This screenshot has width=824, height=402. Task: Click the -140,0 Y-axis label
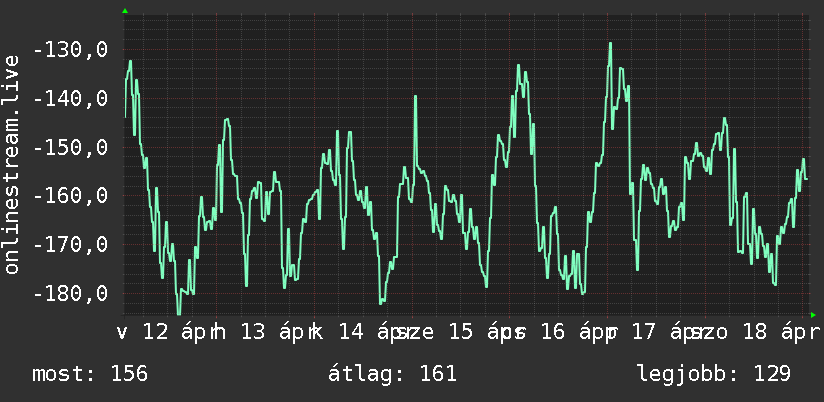point(70,99)
